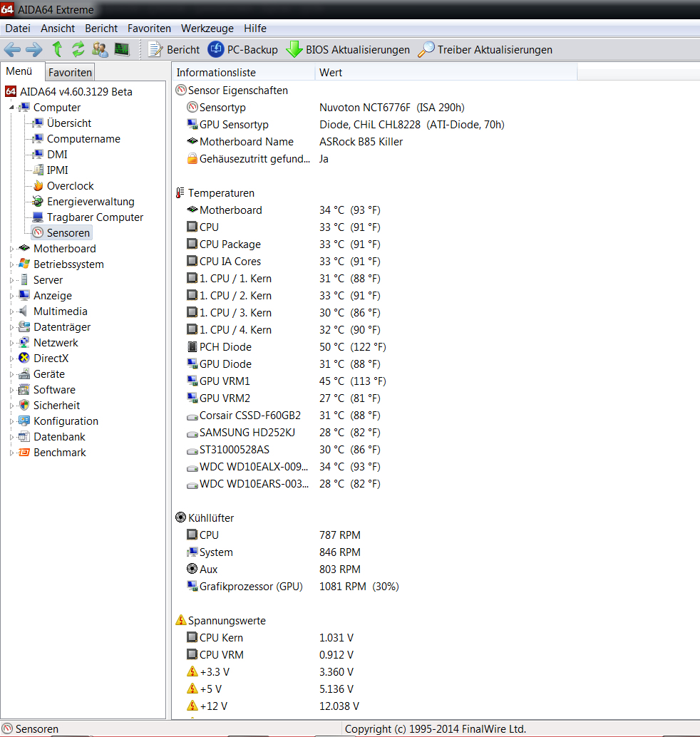700x737 pixels.
Task: Click the SAMSUNG HD252KJ drive icon
Action: pyautogui.click(x=192, y=433)
